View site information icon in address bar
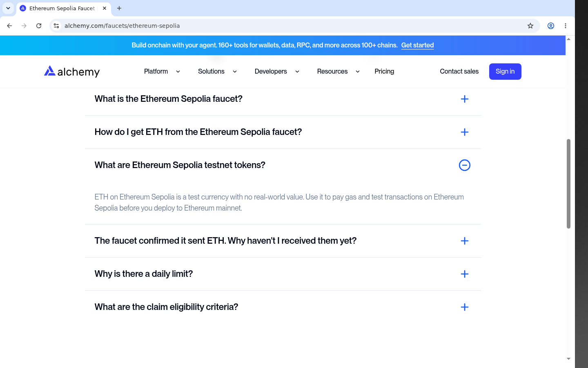This screenshot has width=588, height=368. point(56,26)
